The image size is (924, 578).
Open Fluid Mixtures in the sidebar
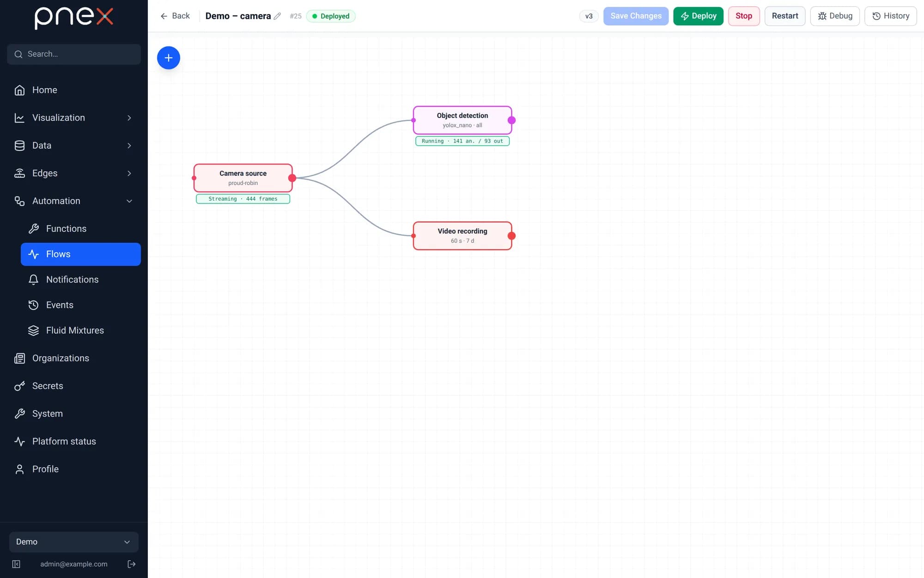pyautogui.click(x=81, y=331)
